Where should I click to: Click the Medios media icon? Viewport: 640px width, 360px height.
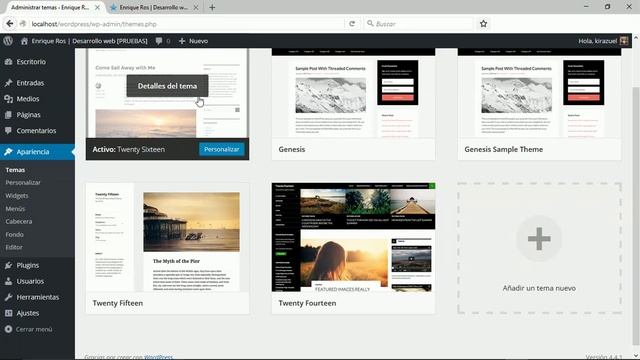8,99
